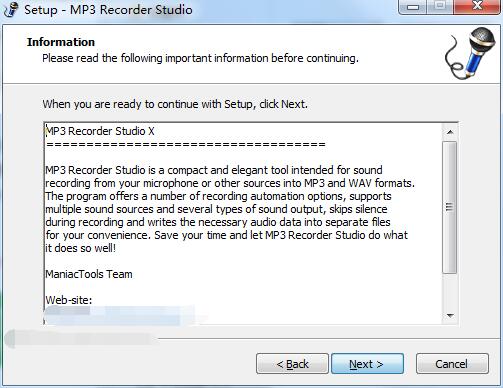Viewport: 503px width, 388px height.
Task: Click the "Web-site:" label in the text box
Action: [x=69, y=300]
